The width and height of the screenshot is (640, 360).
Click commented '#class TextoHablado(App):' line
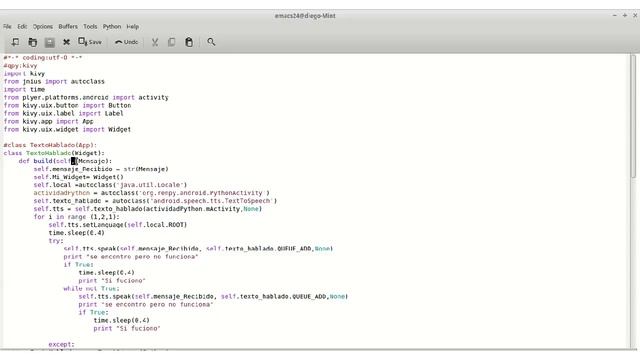point(50,145)
